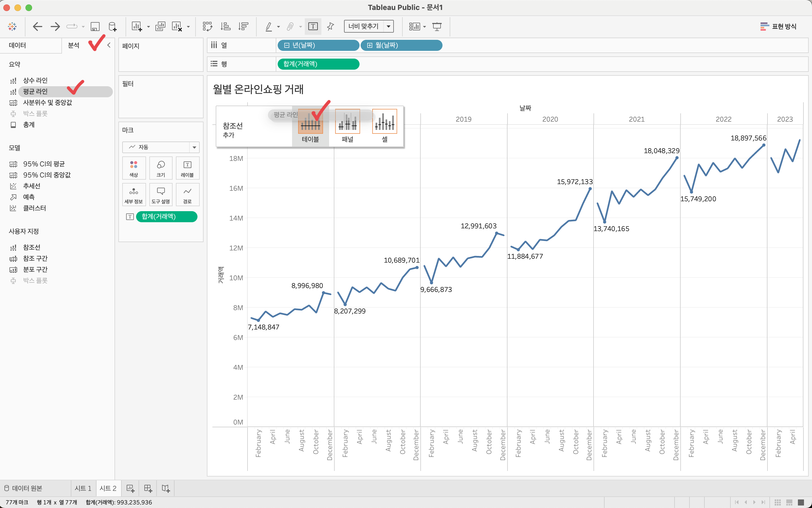
Task: Click the New worksheet icon at bottom
Action: [x=131, y=488]
